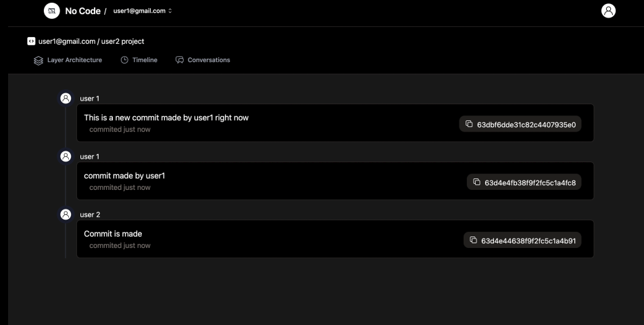Open the user1@gmail.com / user2 project link
The height and width of the screenshot is (325, 644).
tap(91, 41)
